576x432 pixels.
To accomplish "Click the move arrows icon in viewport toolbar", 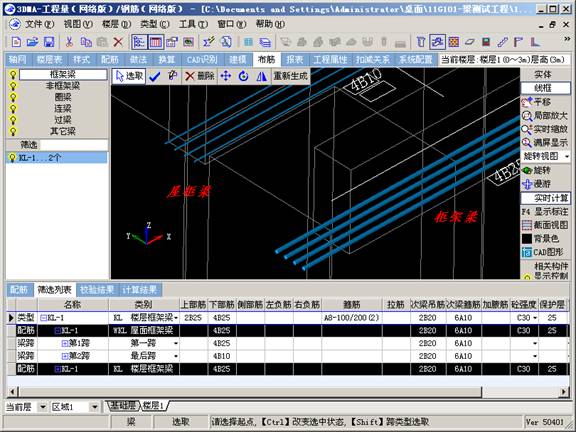I will [226, 76].
